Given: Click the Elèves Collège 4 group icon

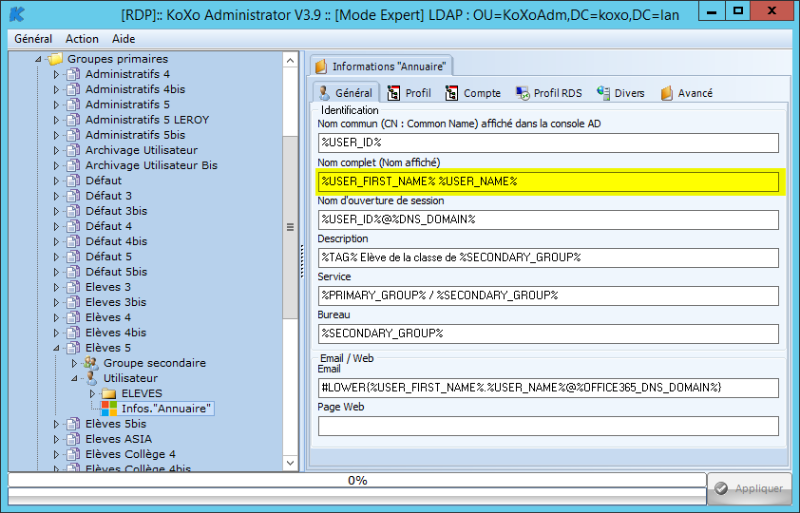Looking at the screenshot, I should pos(73,454).
